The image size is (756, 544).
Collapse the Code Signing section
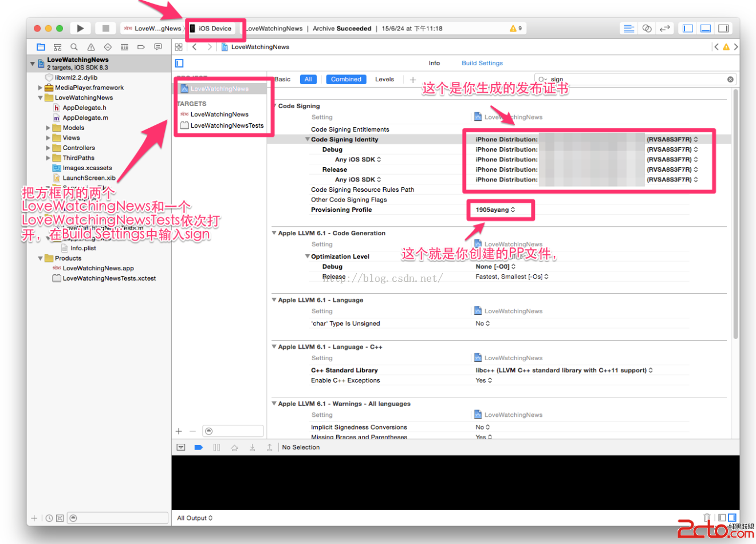coord(274,106)
